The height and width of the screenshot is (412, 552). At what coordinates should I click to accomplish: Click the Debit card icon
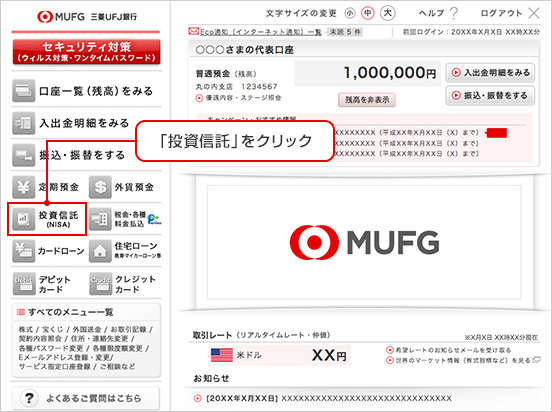(x=24, y=284)
